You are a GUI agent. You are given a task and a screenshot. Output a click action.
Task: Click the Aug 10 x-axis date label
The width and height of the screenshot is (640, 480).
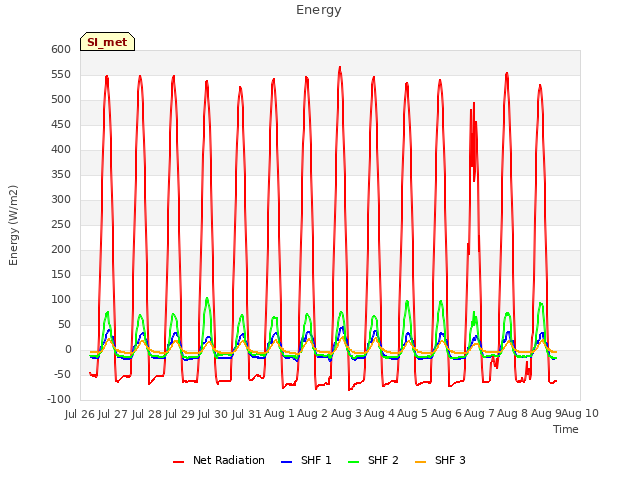tap(580, 414)
